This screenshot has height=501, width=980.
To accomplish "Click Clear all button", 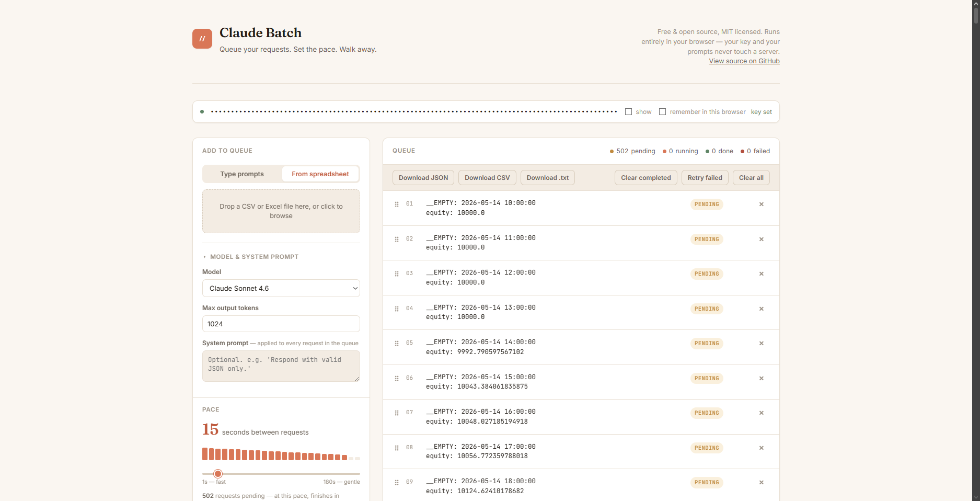I will 751,178.
